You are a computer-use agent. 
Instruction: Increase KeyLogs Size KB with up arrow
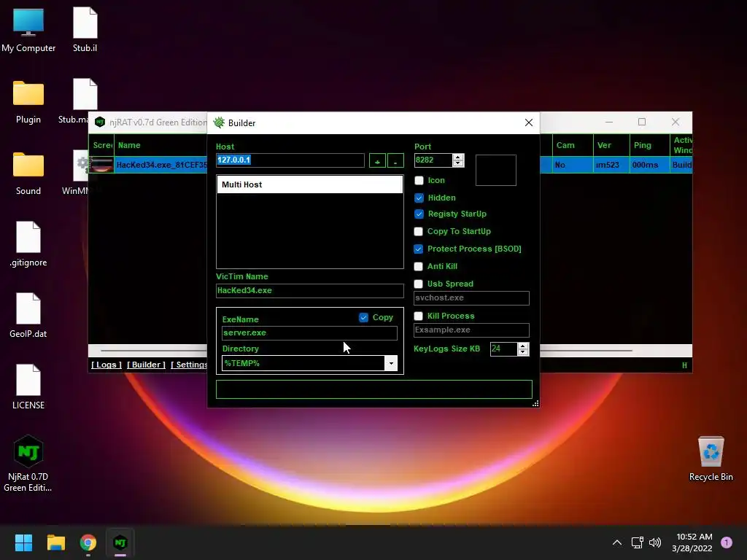(523, 346)
